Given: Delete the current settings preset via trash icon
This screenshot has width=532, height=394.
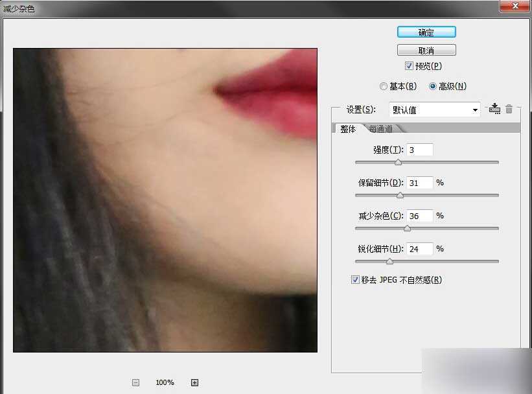Looking at the screenshot, I should pos(509,109).
